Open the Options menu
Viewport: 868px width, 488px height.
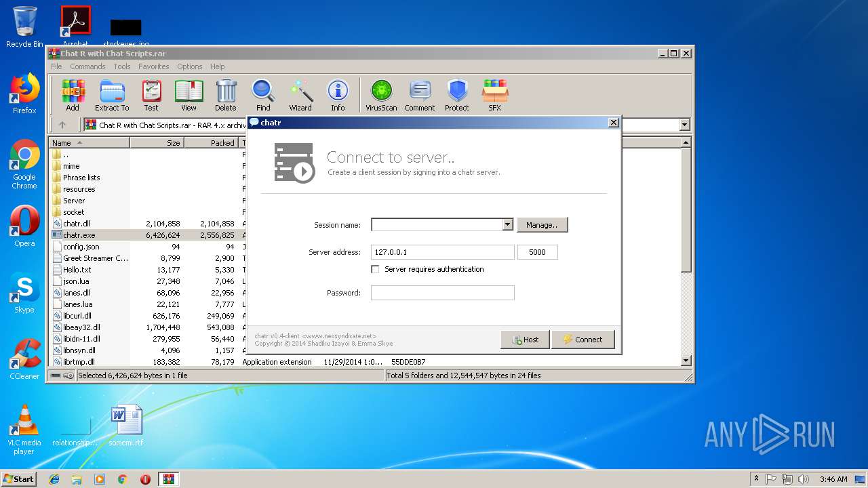click(190, 66)
